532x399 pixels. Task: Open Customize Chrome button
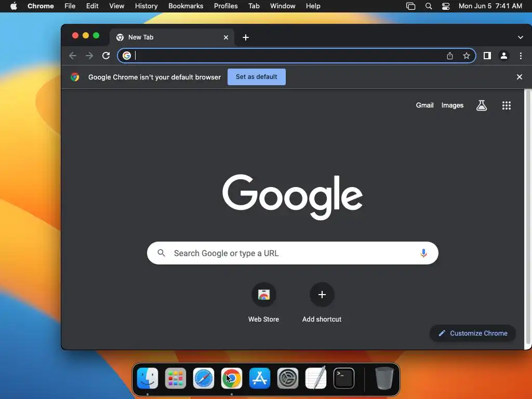pos(473,333)
